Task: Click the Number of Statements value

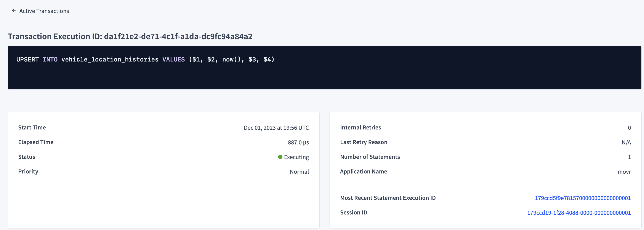Action: click(630, 157)
